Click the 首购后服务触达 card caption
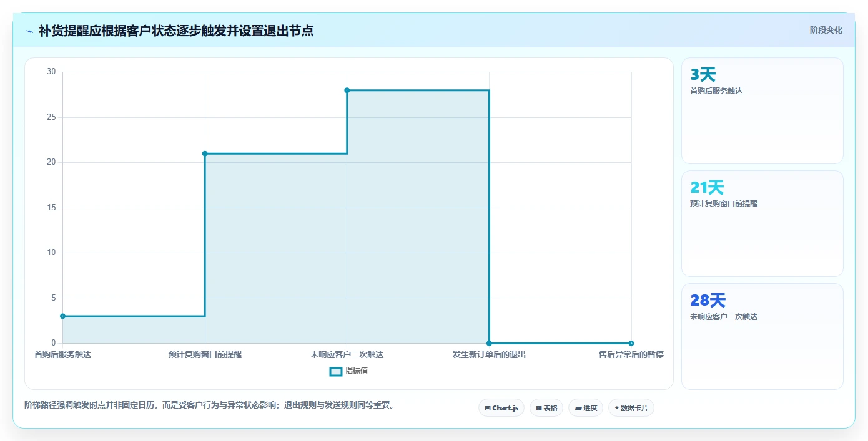Viewport: 868px width, 441px height. 716,91
